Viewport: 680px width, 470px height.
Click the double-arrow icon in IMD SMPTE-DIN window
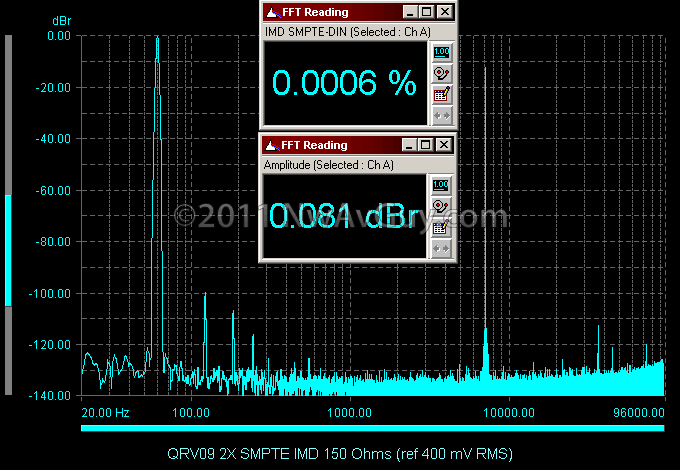tap(442, 116)
